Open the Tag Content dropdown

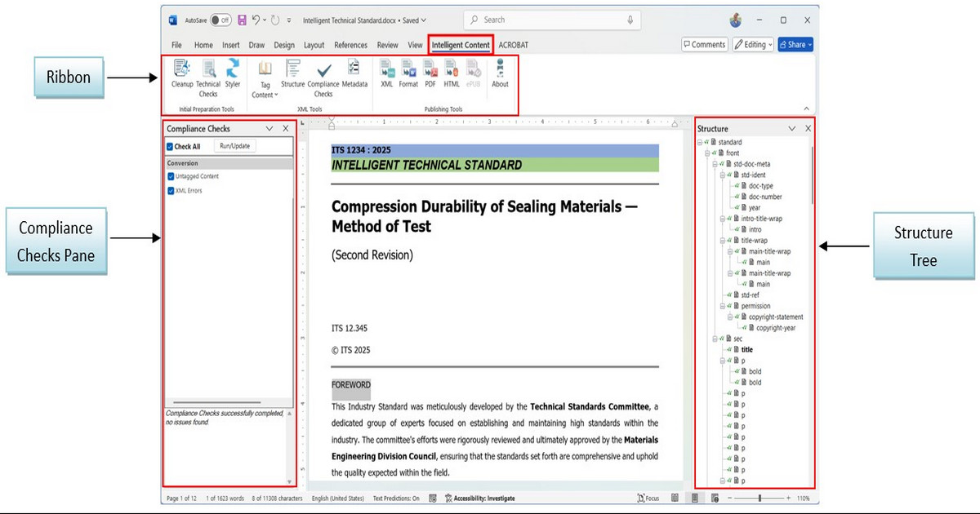pyautogui.click(x=265, y=82)
